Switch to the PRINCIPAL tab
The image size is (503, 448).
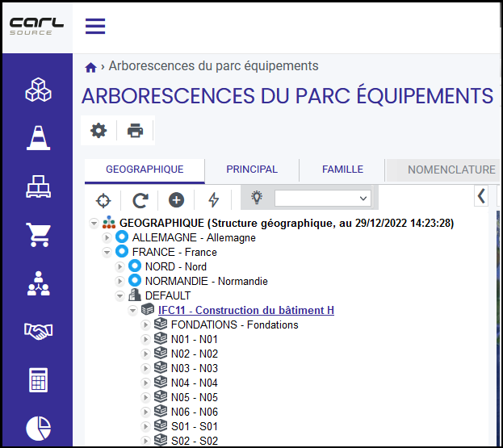252,170
